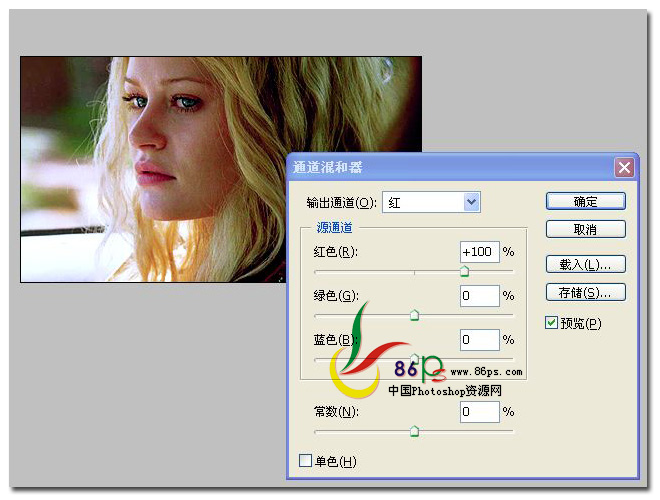Click the 存储(S)... button
The image size is (660, 500).
[585, 293]
